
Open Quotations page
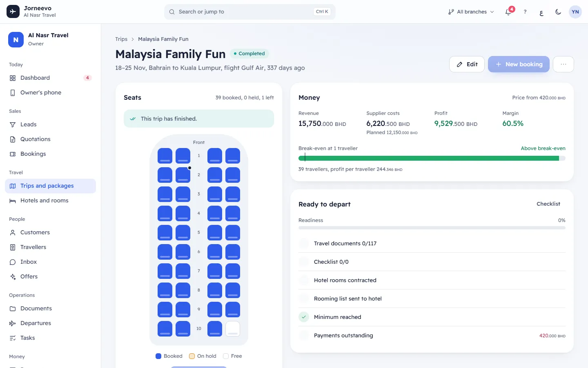pyautogui.click(x=50, y=139)
